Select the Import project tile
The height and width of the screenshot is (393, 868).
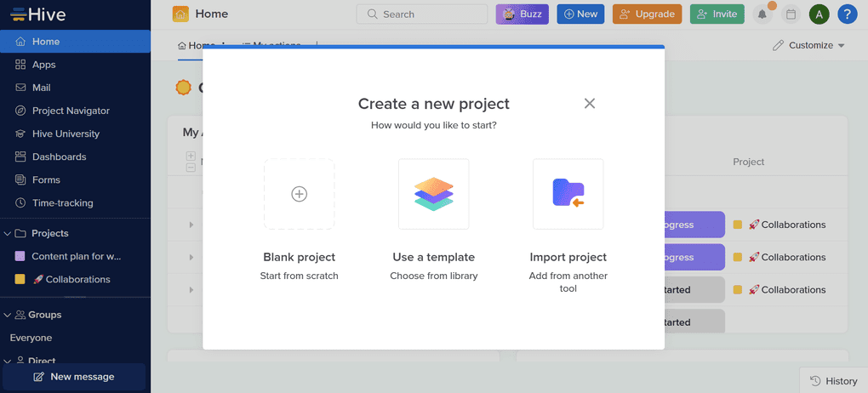(x=568, y=194)
